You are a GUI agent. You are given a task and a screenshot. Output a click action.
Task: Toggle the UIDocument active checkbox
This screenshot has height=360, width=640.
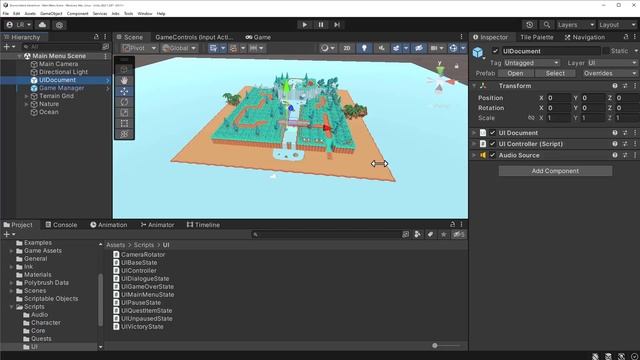[x=495, y=51]
